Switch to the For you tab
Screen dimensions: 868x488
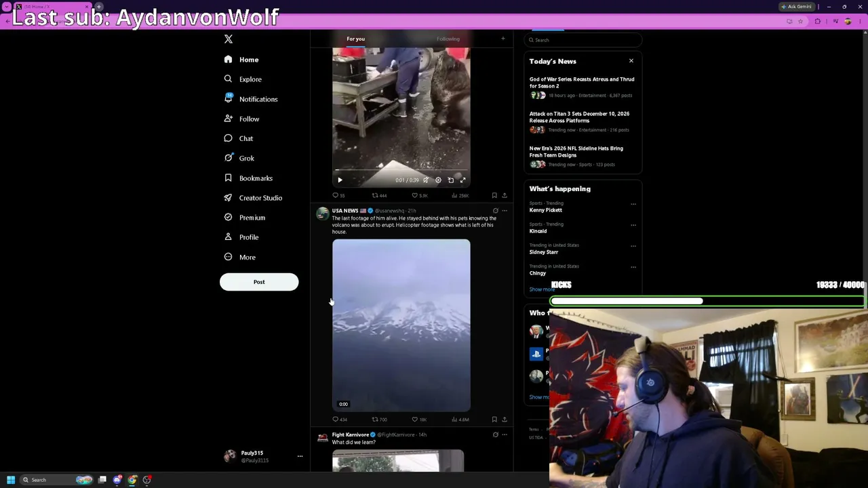tap(355, 39)
